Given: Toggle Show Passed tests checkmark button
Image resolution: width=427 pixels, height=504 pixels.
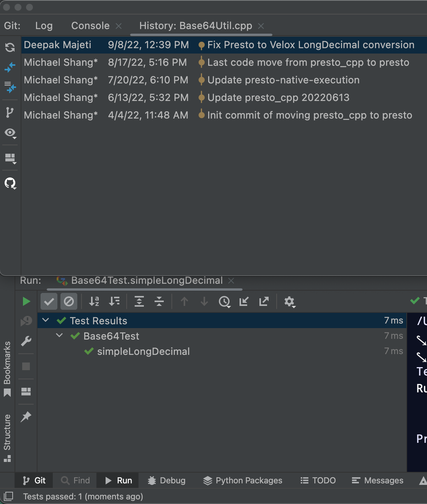Looking at the screenshot, I should point(49,302).
